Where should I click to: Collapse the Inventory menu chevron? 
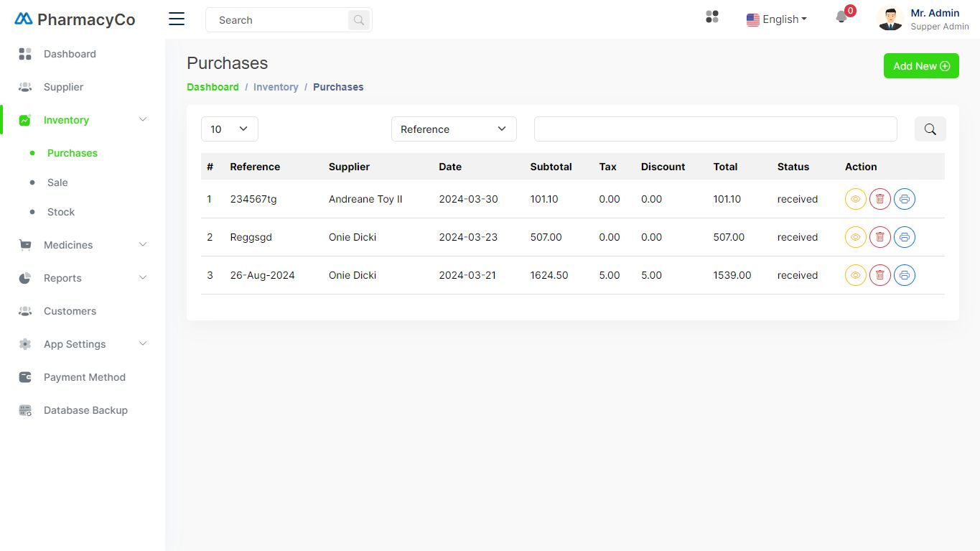tap(143, 120)
